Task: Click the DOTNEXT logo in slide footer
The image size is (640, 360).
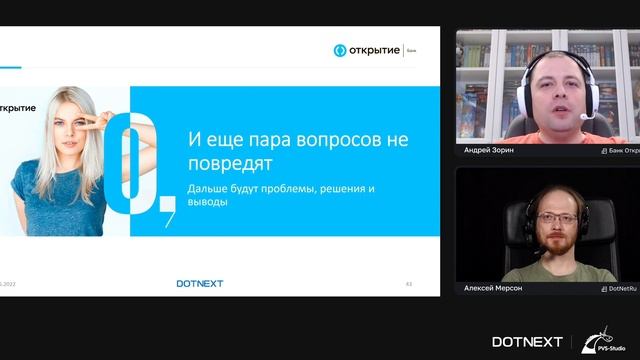Action: (200, 283)
